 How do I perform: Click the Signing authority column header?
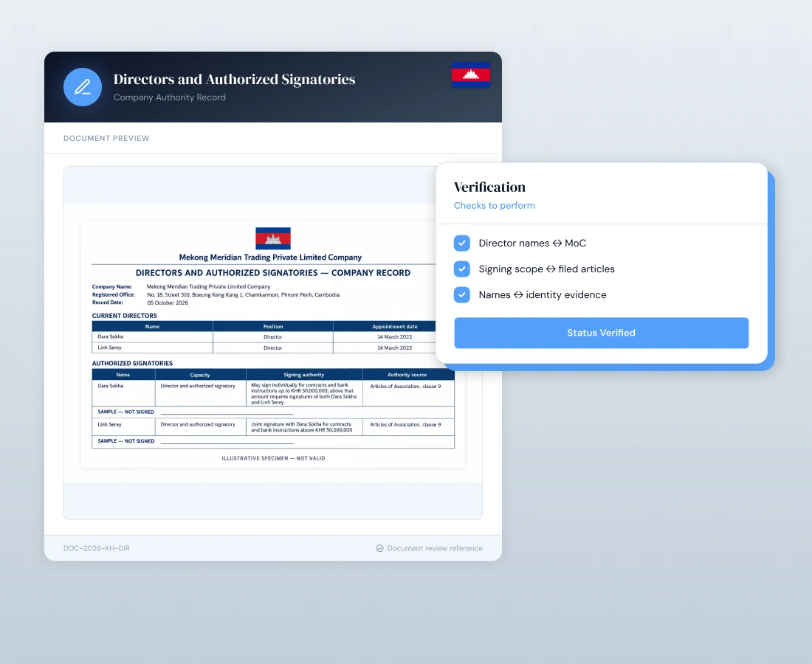click(303, 375)
